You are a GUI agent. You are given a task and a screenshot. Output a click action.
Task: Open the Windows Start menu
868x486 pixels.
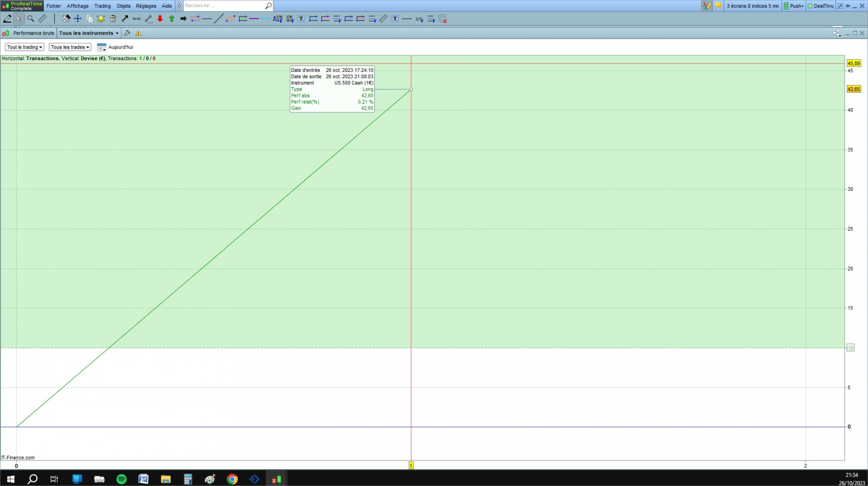point(11,479)
